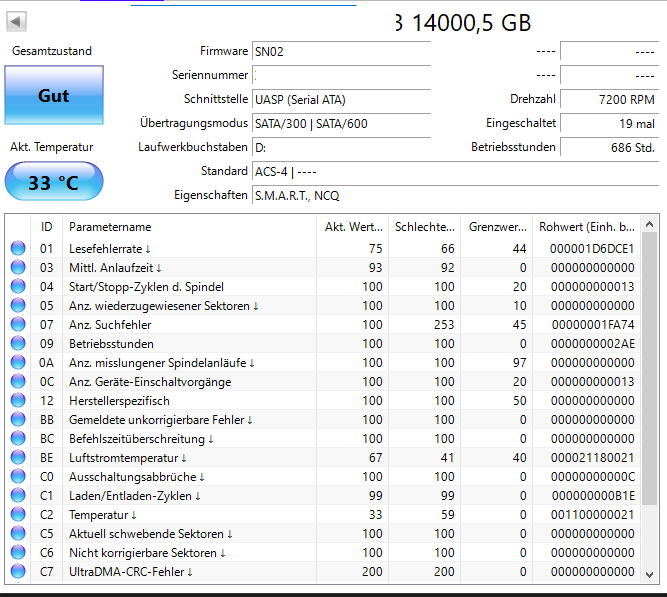Image resolution: width=667 pixels, height=597 pixels.
Task: Click the Gut health status button
Action: (54, 95)
